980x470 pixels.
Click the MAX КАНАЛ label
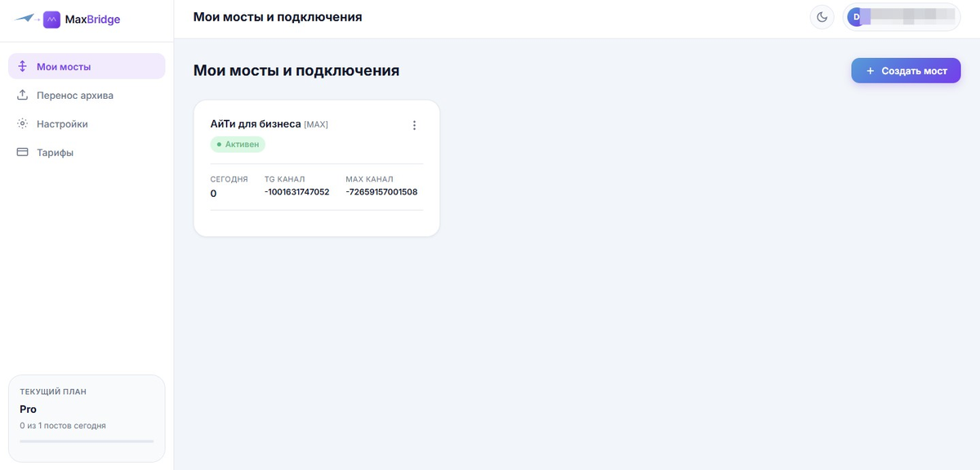tap(369, 179)
